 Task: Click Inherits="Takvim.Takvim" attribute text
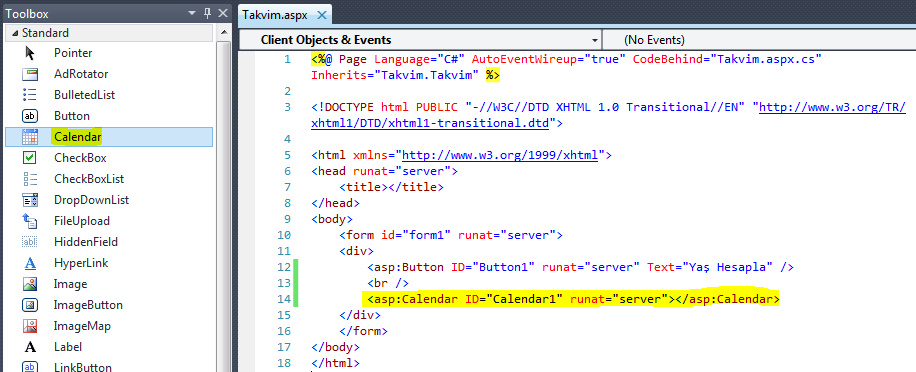395,75
